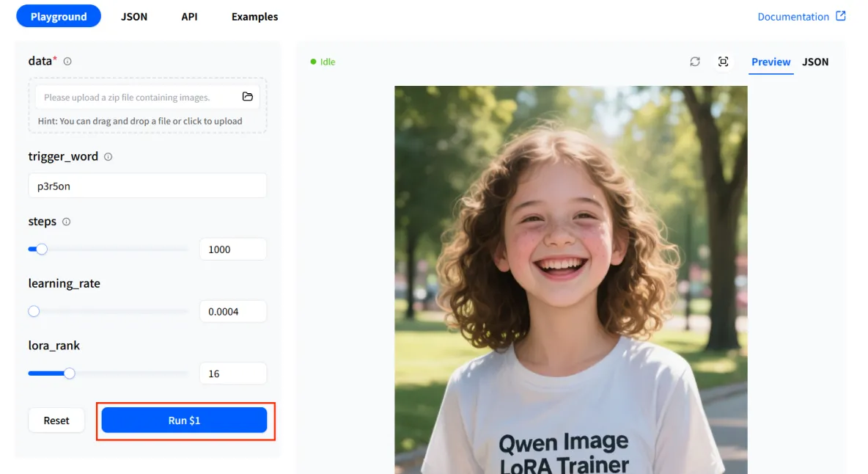Click info icon beside steps label
868x474 pixels.
tap(67, 222)
